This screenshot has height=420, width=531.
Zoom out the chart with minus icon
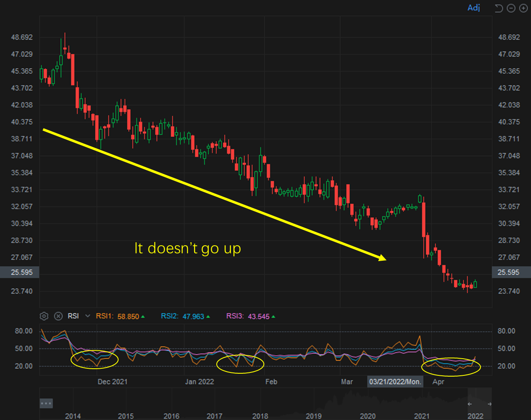click(x=511, y=8)
